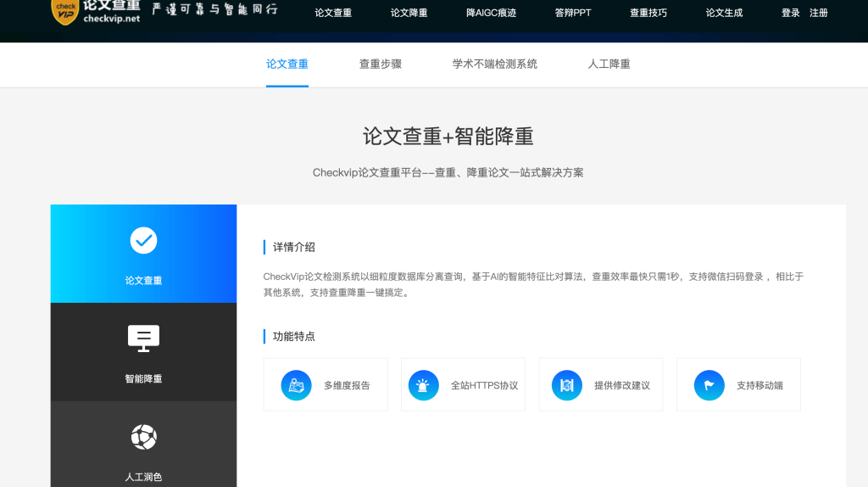The width and height of the screenshot is (868, 487).
Task: Click the 注册 register link
Action: coord(819,14)
